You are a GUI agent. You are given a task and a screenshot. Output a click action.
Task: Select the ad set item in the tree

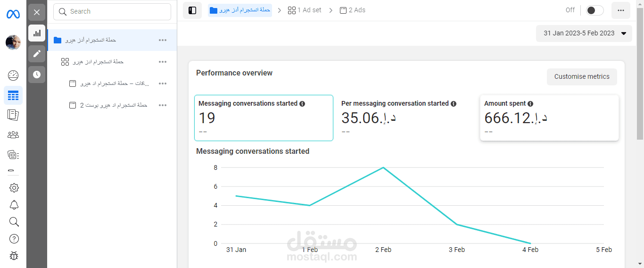pos(98,62)
